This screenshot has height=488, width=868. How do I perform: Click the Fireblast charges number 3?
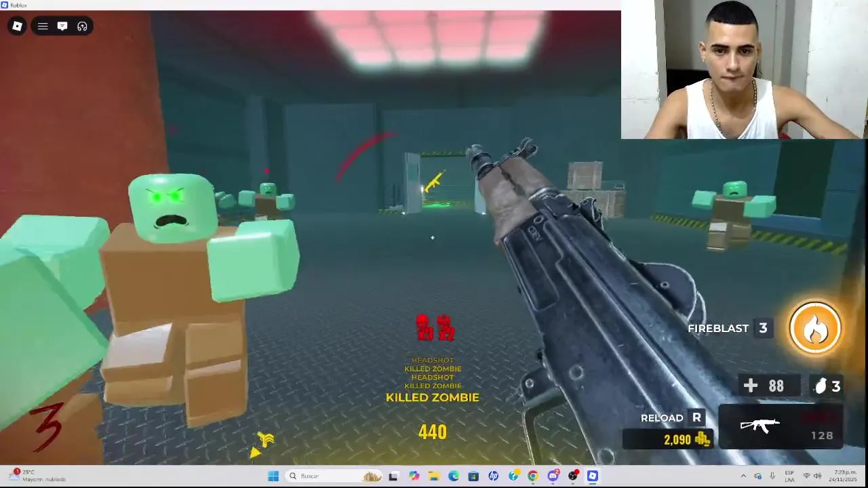pos(763,328)
